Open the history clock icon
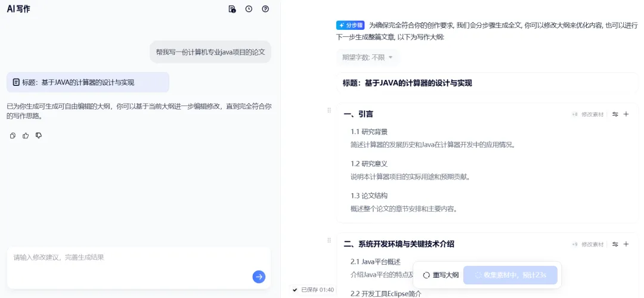644x298 pixels. pos(249,8)
